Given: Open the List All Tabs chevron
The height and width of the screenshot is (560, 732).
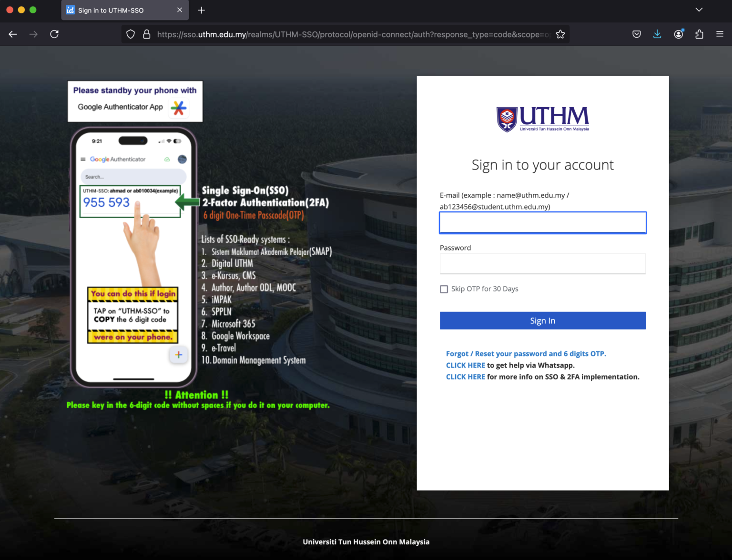Looking at the screenshot, I should [699, 10].
